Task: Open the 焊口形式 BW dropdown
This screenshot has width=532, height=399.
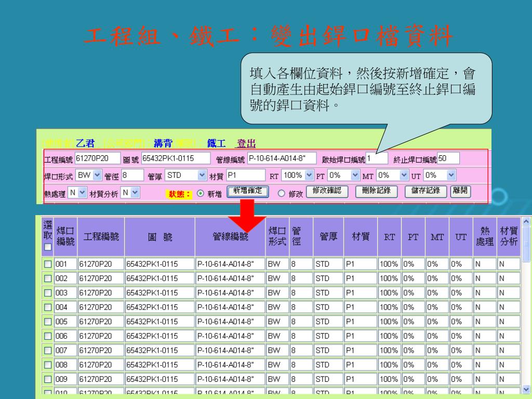Action: point(88,176)
